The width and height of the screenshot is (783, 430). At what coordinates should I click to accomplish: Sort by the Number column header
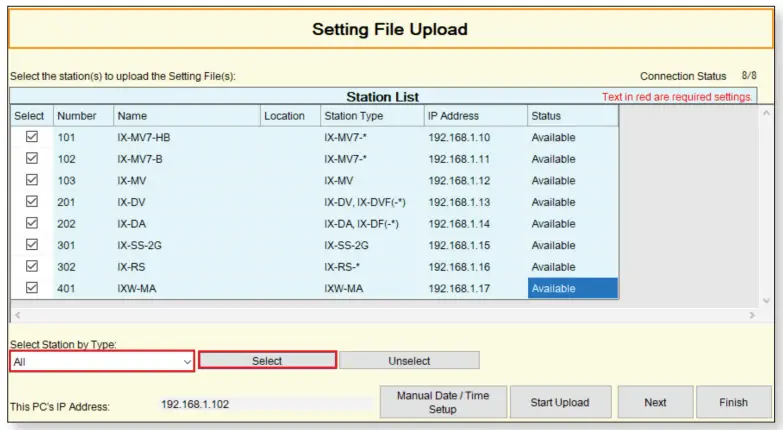coord(83,116)
